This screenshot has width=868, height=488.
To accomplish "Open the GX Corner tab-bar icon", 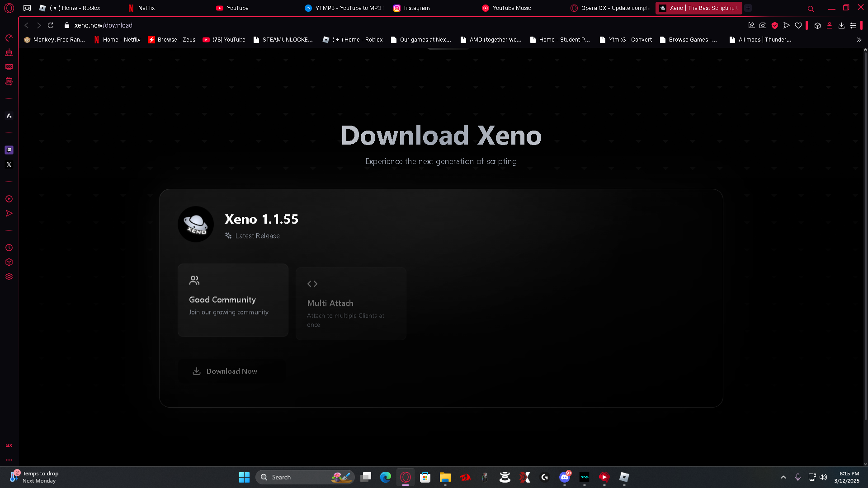I will pyautogui.click(x=27, y=8).
